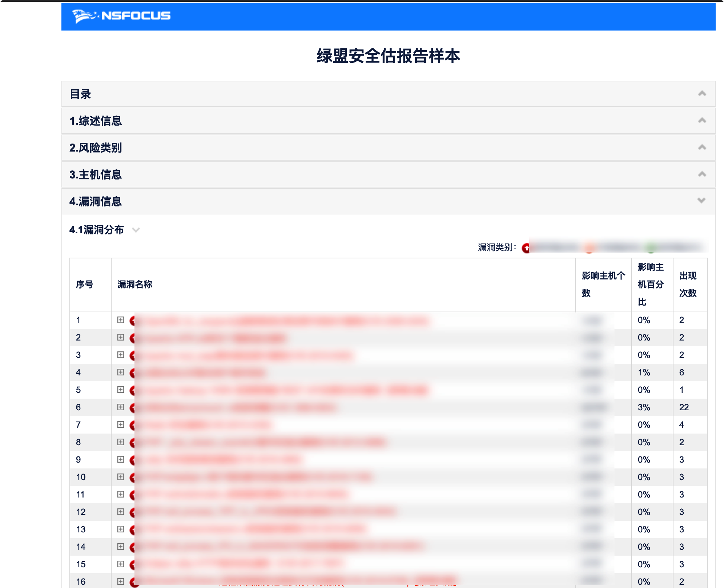724x588 pixels.
Task: Toggle 4.1漏洞分布 dropdown arrow
Action: (x=136, y=230)
